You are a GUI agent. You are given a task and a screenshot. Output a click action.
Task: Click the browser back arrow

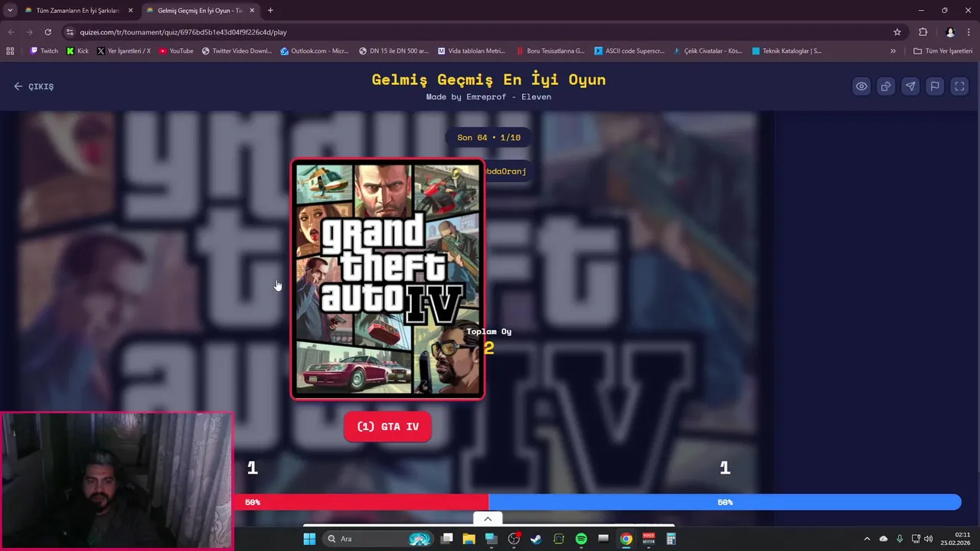11,32
